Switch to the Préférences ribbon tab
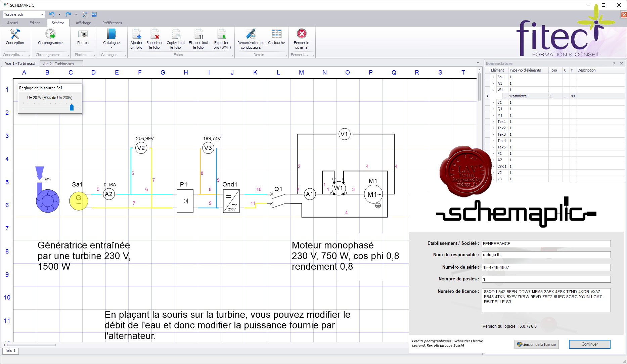Screen dimensions: 627x364 click(x=112, y=23)
